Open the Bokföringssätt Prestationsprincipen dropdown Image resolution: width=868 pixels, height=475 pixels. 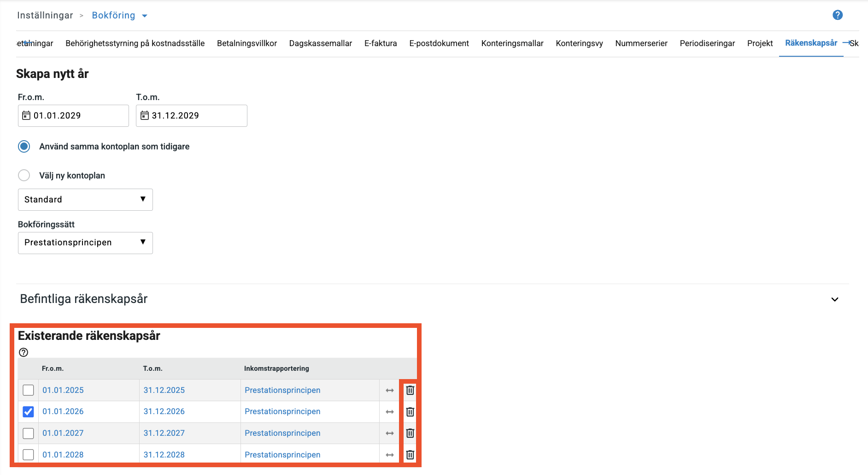click(x=85, y=243)
